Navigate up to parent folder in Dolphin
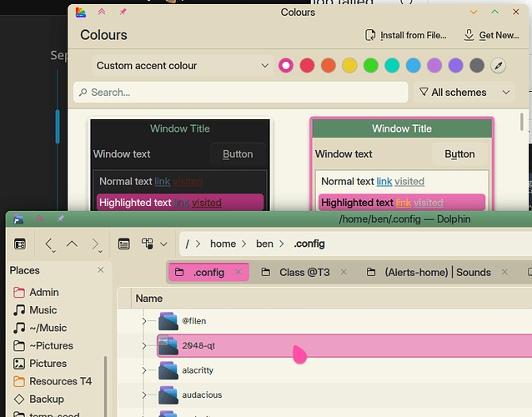This screenshot has width=532, height=417. tap(72, 244)
